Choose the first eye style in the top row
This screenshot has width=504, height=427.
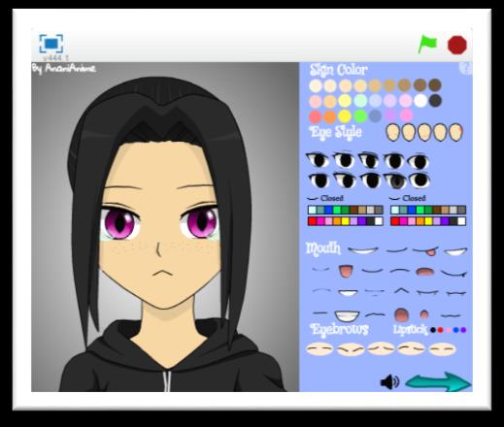click(x=318, y=160)
